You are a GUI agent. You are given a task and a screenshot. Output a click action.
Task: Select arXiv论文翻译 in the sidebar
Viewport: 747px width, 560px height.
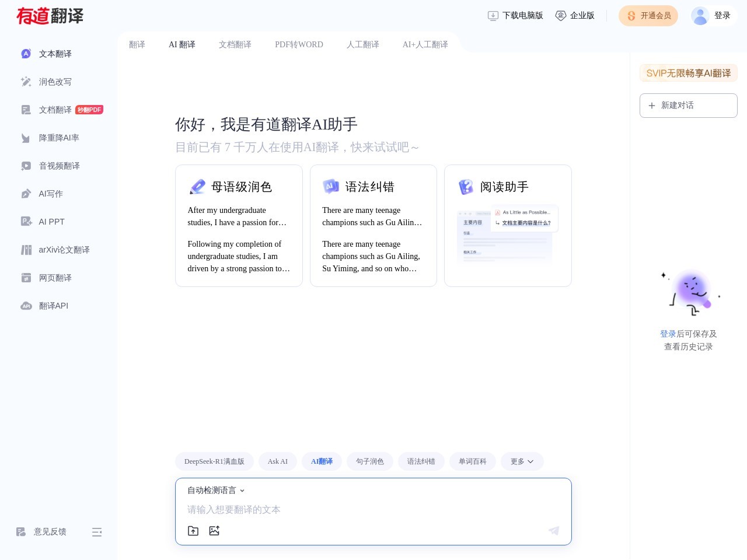(x=64, y=250)
